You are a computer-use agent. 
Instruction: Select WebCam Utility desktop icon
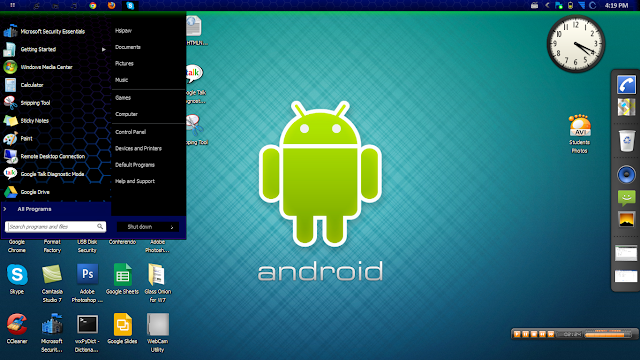click(158, 333)
